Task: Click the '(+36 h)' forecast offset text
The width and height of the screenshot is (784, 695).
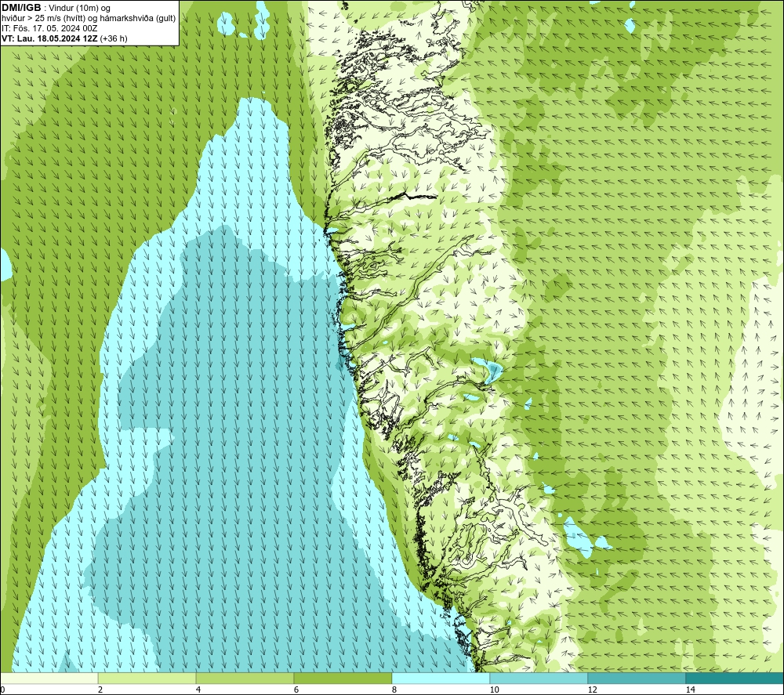Action: 114,38
